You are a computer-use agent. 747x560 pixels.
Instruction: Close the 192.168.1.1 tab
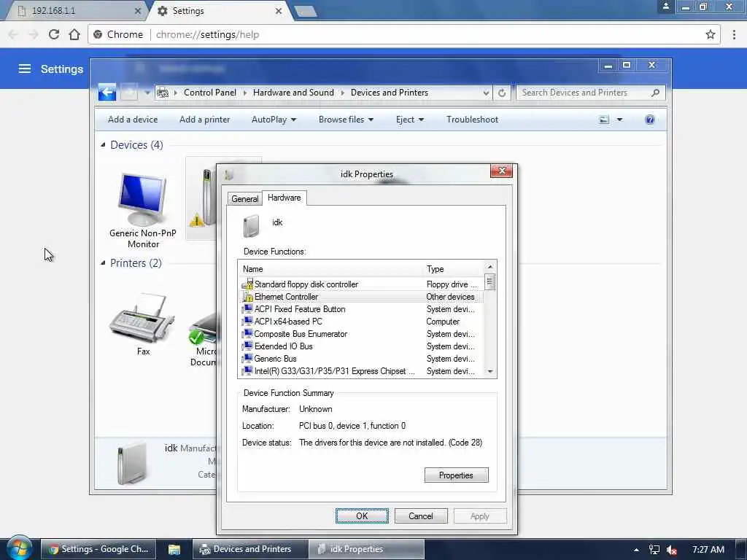point(138,10)
